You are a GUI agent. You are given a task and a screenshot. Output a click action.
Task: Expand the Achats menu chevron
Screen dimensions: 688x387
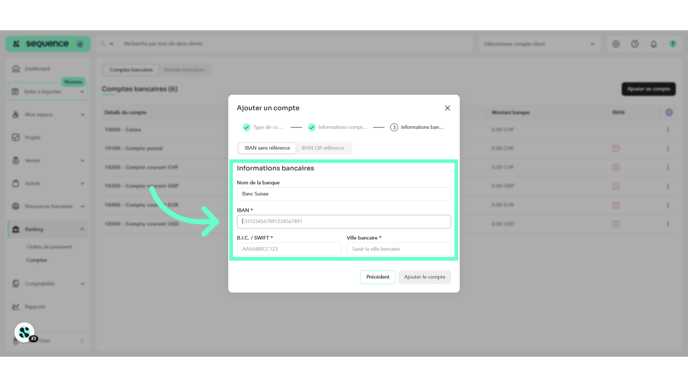(82, 183)
